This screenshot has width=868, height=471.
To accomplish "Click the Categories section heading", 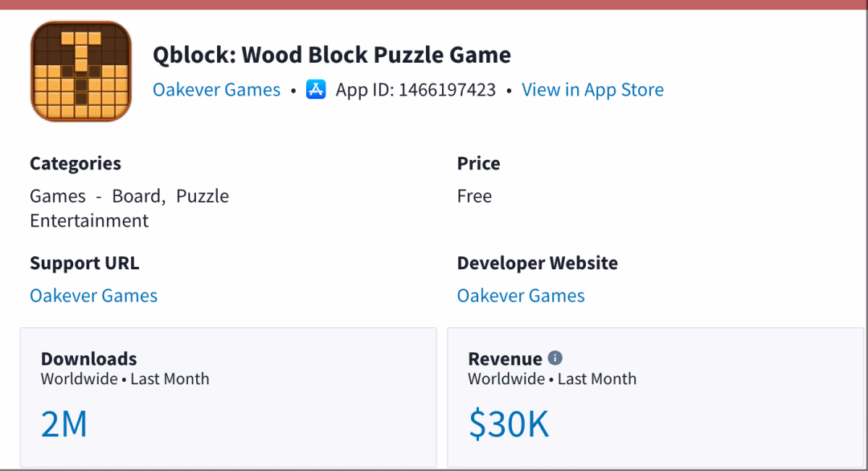I will coord(76,163).
